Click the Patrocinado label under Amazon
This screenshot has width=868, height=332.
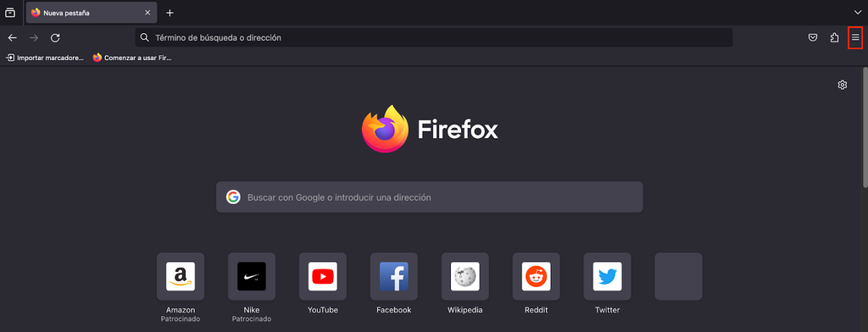pos(181,319)
